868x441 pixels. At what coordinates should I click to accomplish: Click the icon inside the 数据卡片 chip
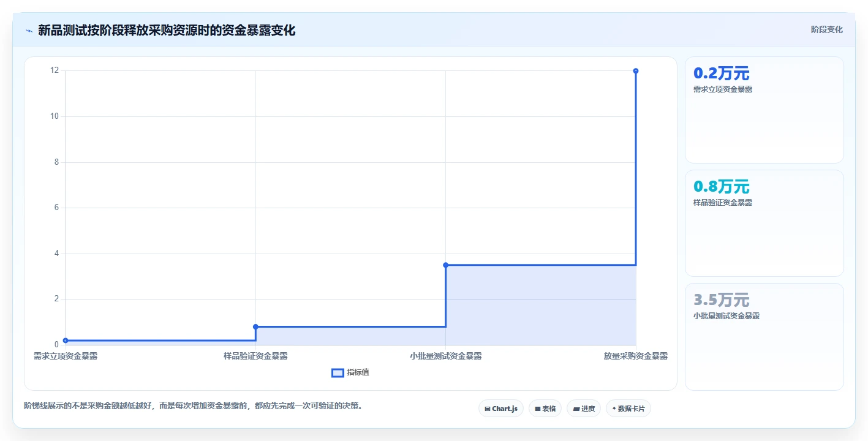614,409
